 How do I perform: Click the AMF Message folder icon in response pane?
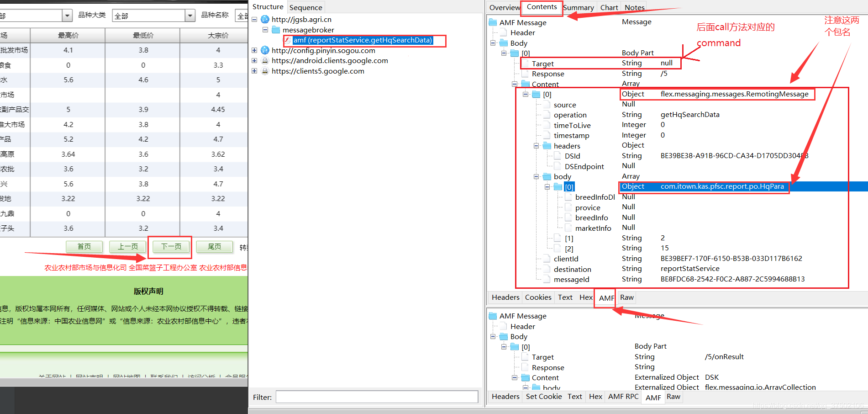point(493,316)
